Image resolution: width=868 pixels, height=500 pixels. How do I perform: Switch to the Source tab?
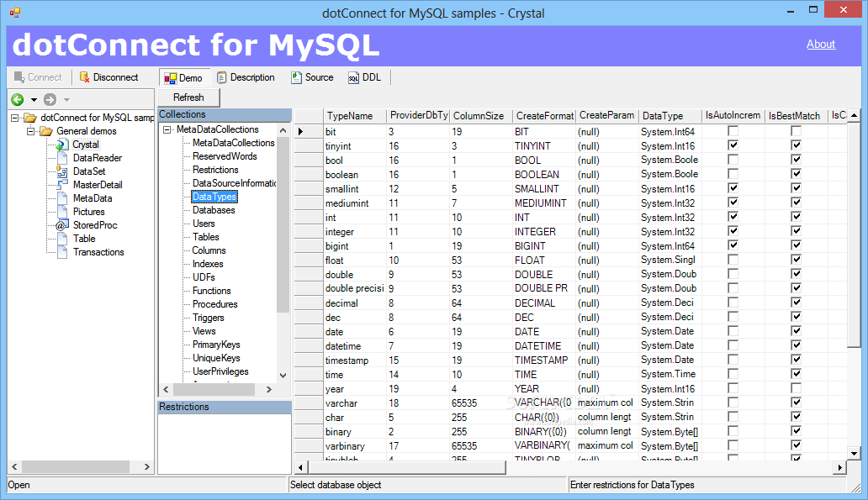click(x=312, y=77)
